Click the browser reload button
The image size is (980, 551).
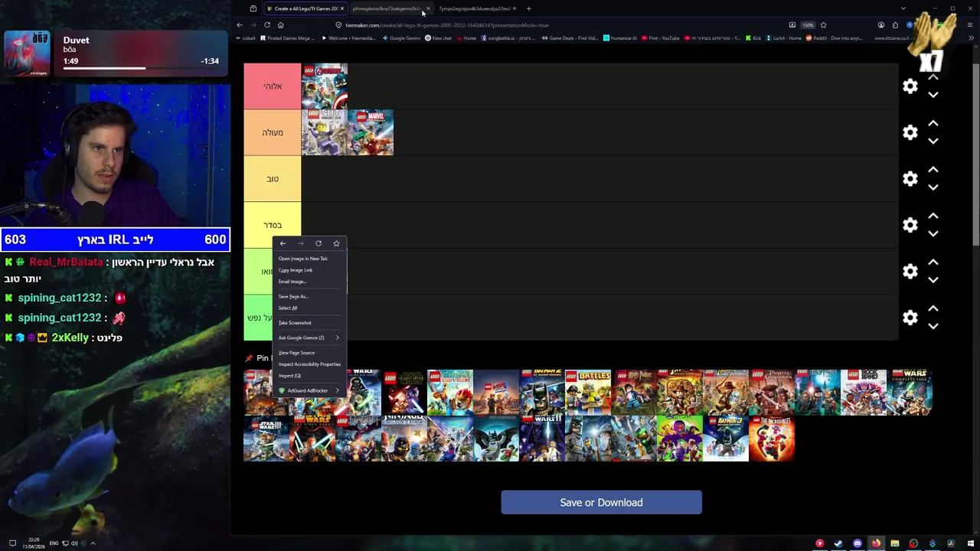267,24
